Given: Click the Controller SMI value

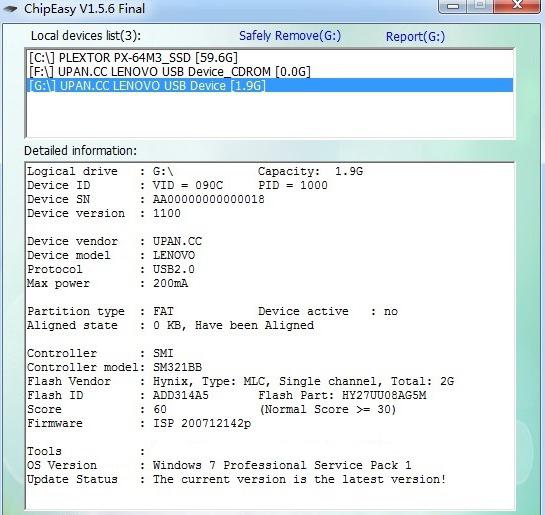Looking at the screenshot, I should tap(163, 353).
